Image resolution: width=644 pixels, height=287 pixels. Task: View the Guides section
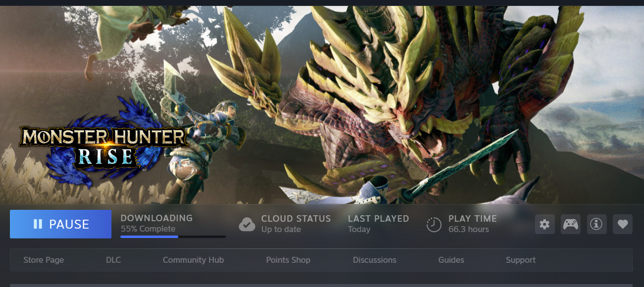[x=451, y=260]
